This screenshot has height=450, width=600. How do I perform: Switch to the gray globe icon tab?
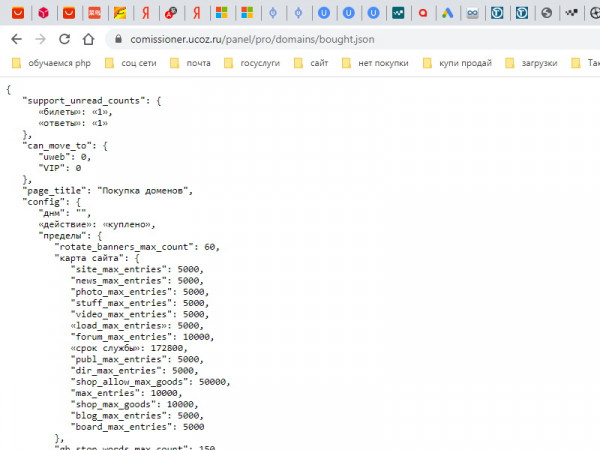coord(546,13)
